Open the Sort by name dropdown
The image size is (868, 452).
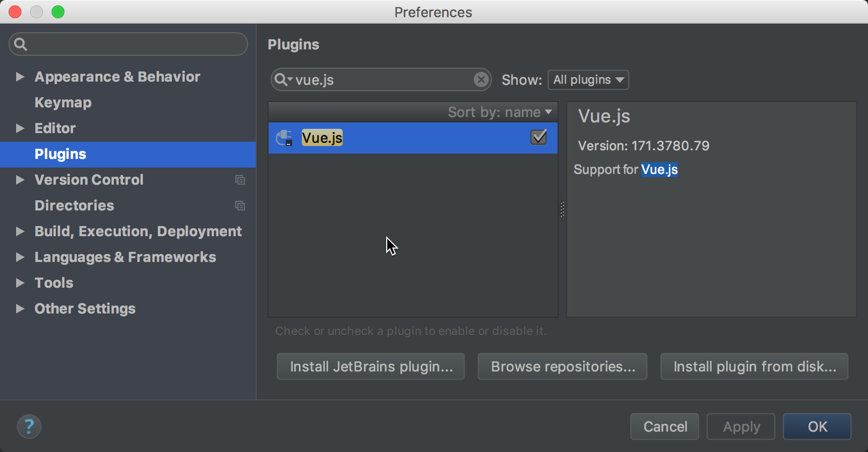click(500, 112)
